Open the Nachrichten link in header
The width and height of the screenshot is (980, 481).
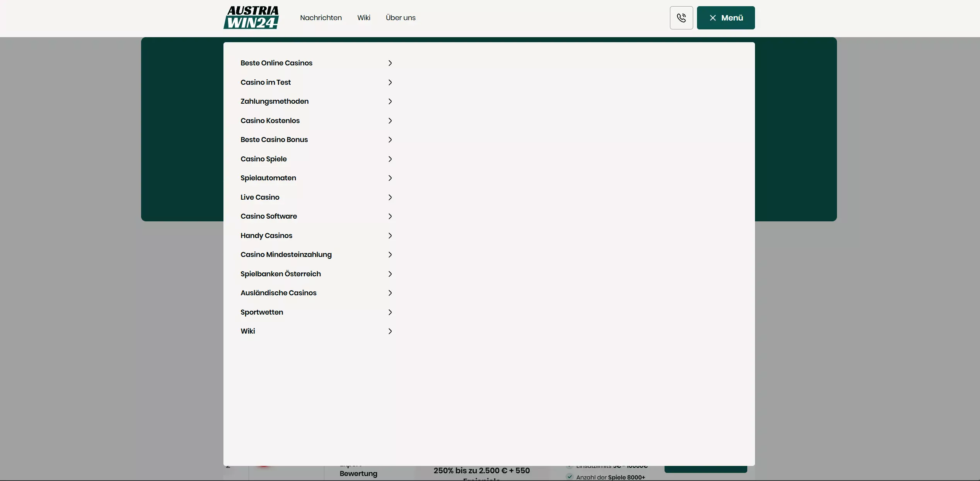tap(321, 18)
